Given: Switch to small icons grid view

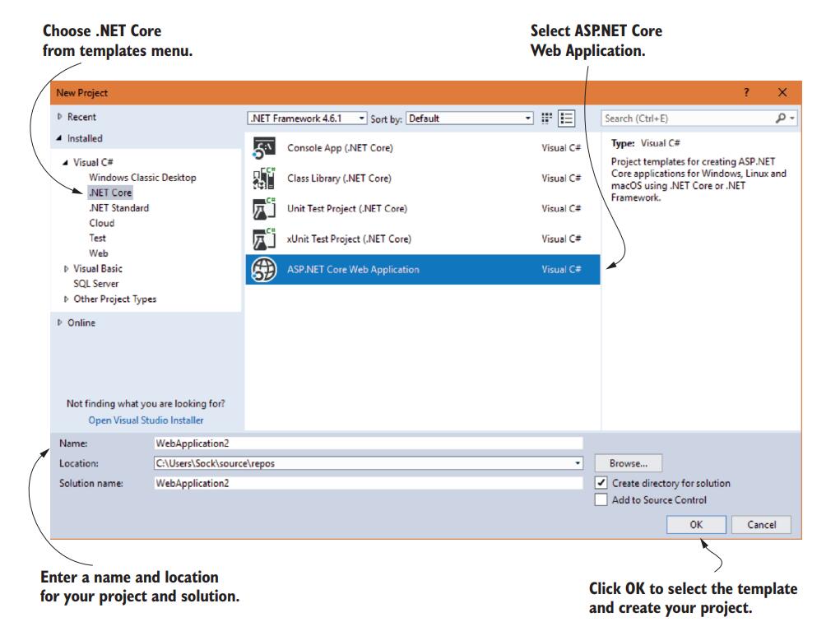Looking at the screenshot, I should tap(546, 118).
